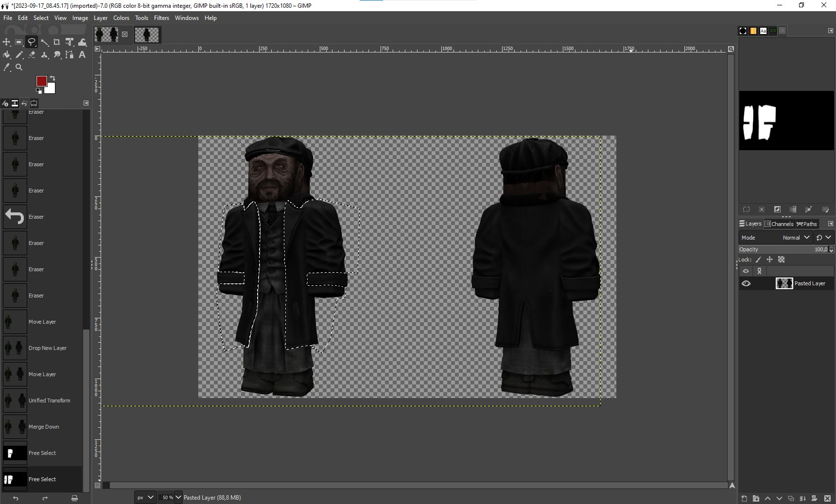Image resolution: width=836 pixels, height=504 pixels.
Task: Choose the Fuzzy Select magic wand
Action: pos(44,42)
